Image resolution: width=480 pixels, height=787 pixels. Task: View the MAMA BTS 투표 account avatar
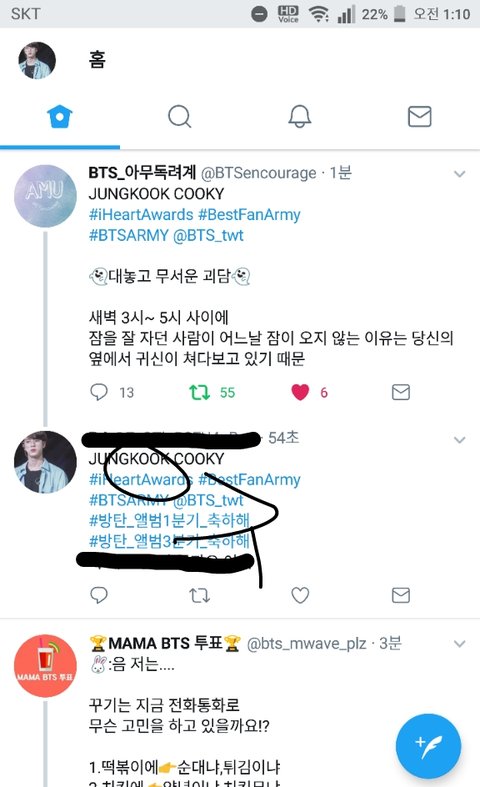pyautogui.click(x=45, y=666)
